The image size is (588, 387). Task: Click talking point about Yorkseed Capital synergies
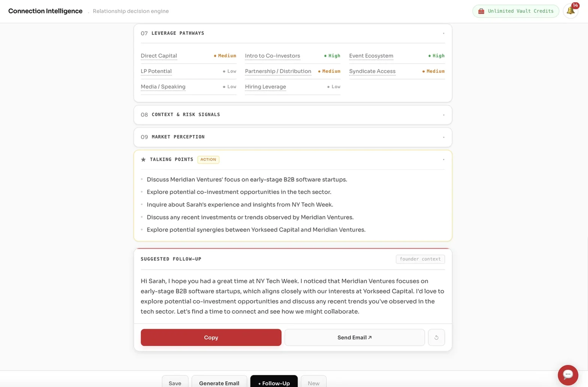(256, 230)
